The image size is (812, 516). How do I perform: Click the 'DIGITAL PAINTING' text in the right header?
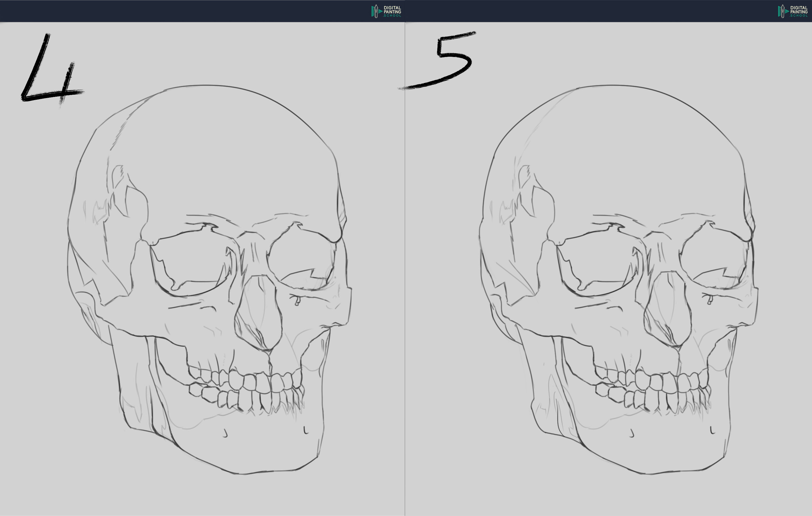799,9
